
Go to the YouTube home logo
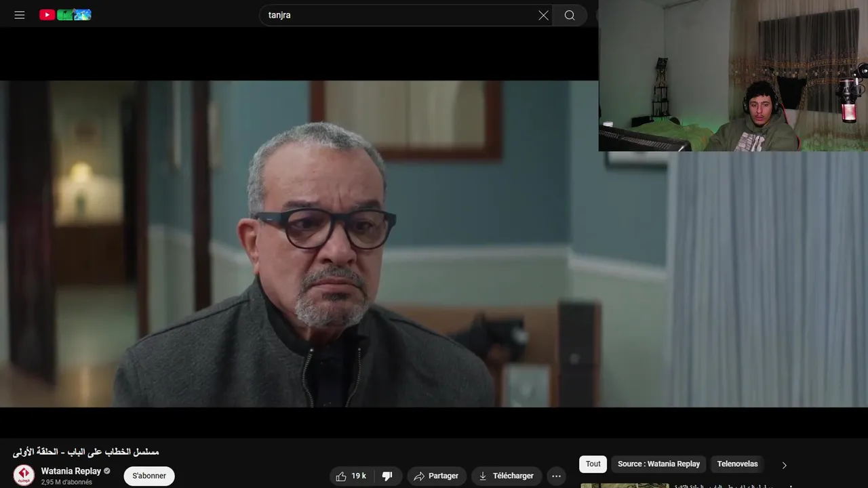click(65, 15)
